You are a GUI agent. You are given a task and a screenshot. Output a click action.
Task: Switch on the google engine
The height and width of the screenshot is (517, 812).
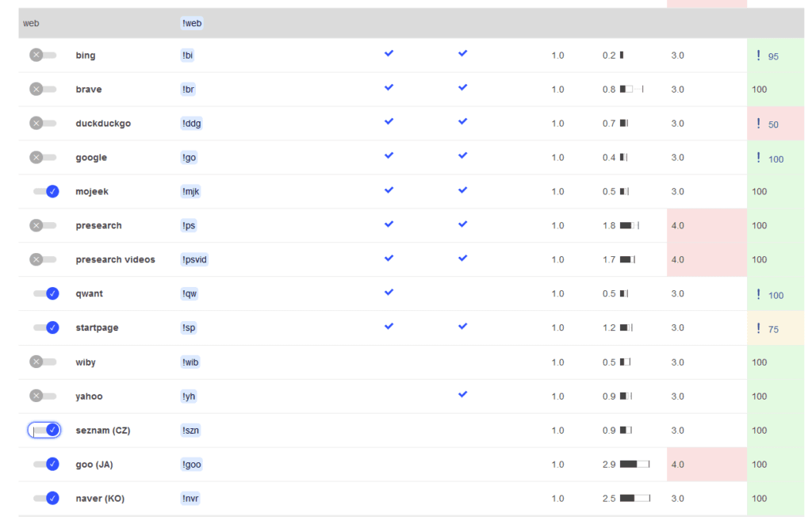(43, 157)
